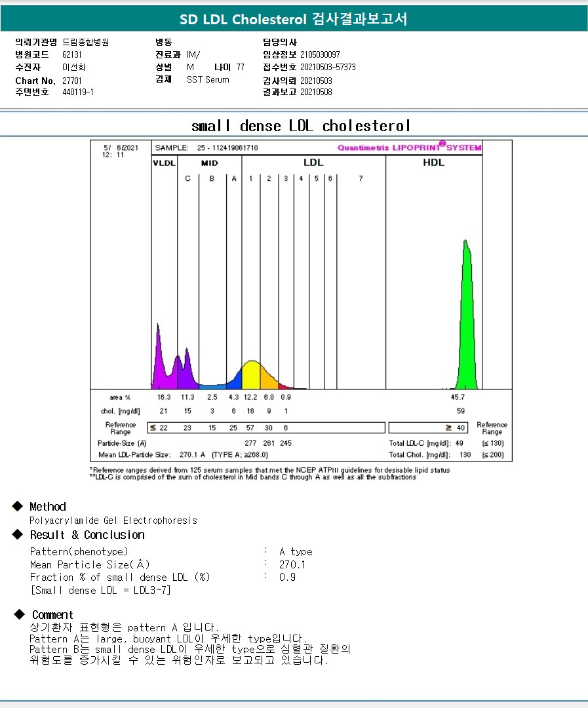Select the pattern result "A type"
The height and width of the screenshot is (708, 588).
(x=296, y=552)
